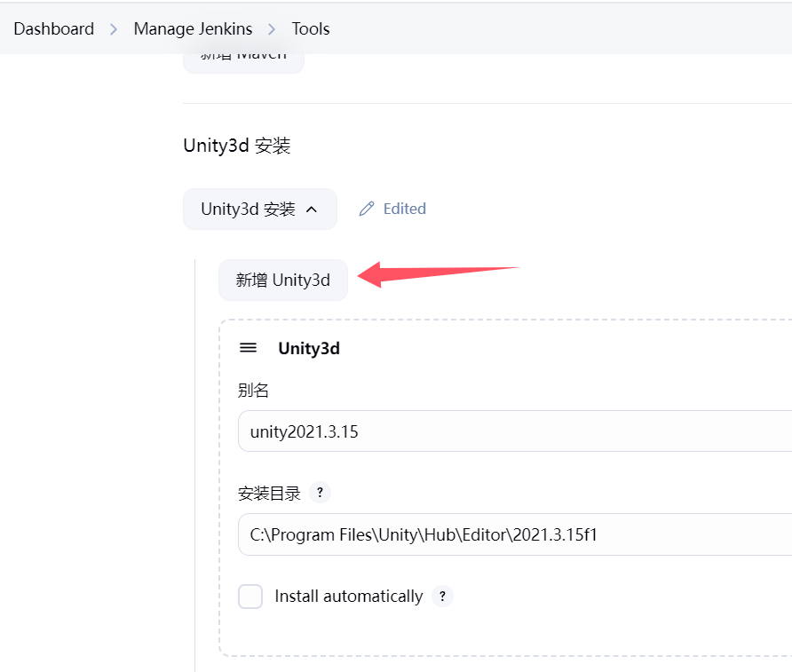Viewport: 792px width, 672px height.
Task: Click the Edited label
Action: click(405, 209)
